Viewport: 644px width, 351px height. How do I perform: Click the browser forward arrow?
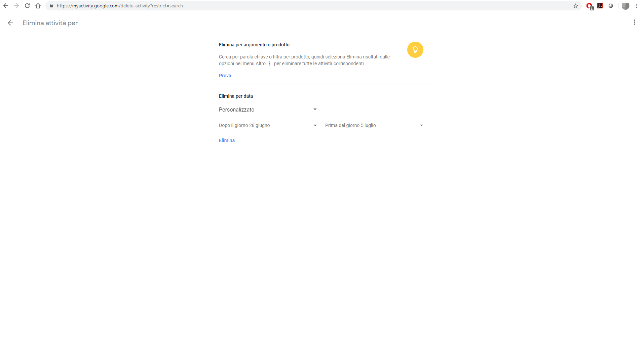pyautogui.click(x=16, y=6)
